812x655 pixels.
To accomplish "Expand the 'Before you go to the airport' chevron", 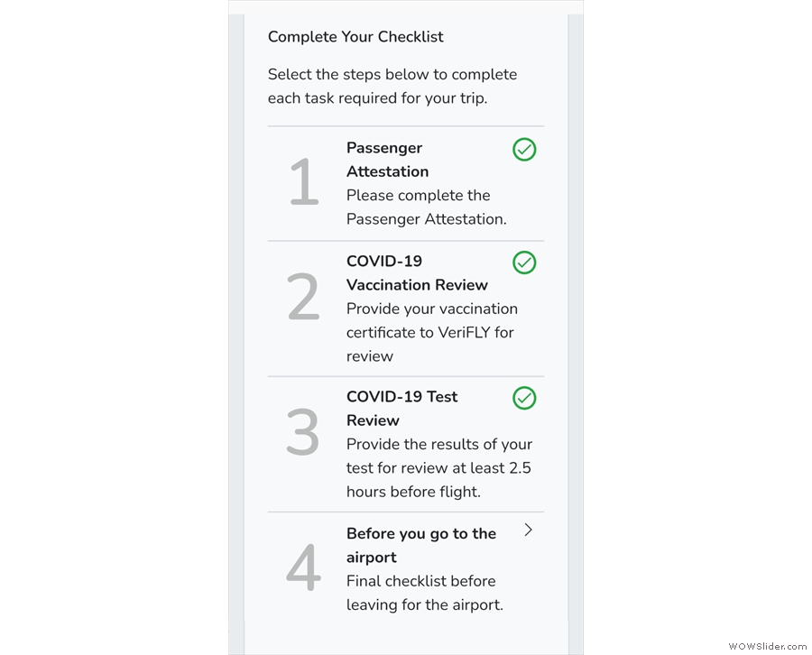I will point(528,530).
